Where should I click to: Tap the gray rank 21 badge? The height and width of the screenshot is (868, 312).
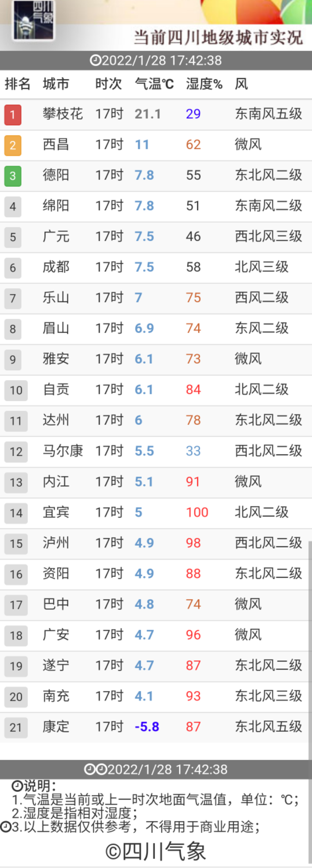(x=16, y=728)
